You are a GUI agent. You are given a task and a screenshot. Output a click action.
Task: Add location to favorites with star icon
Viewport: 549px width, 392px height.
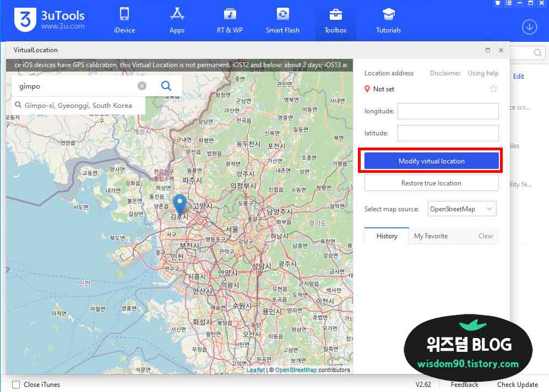(493, 89)
